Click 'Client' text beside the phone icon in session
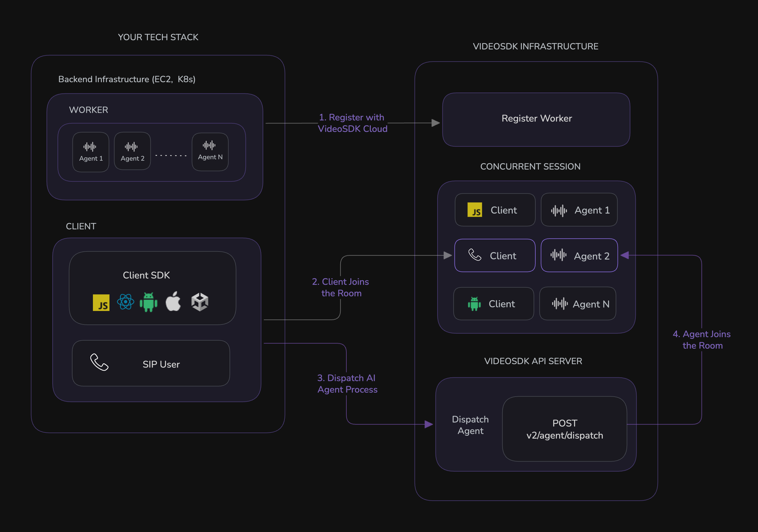 [x=503, y=256]
